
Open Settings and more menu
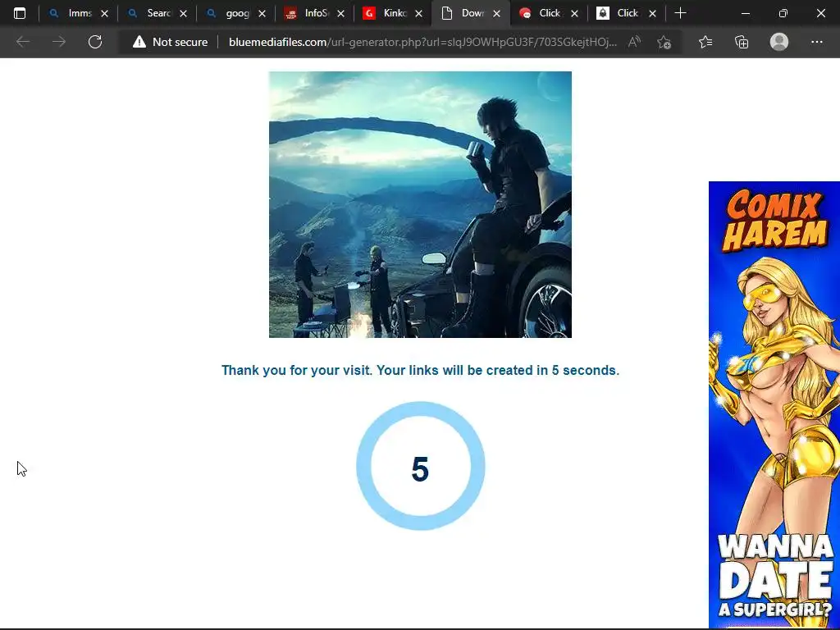click(x=816, y=42)
